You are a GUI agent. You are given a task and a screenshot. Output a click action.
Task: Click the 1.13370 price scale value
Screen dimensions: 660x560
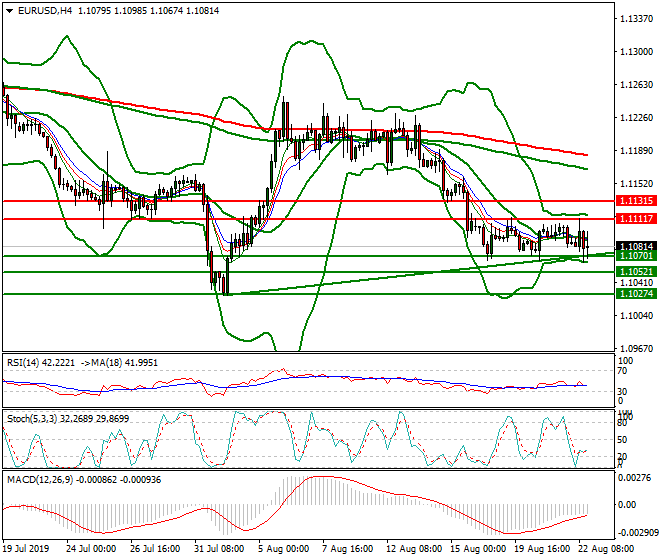click(637, 19)
